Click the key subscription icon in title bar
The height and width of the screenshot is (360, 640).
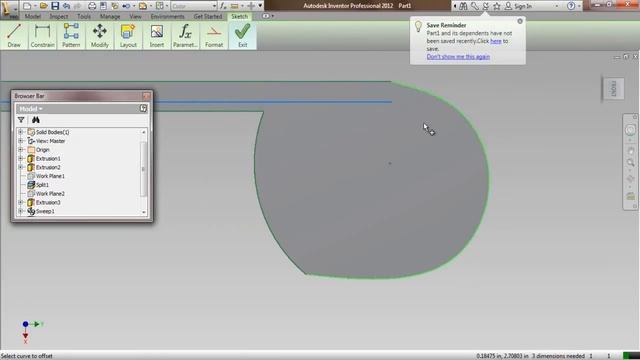pyautogui.click(x=475, y=6)
